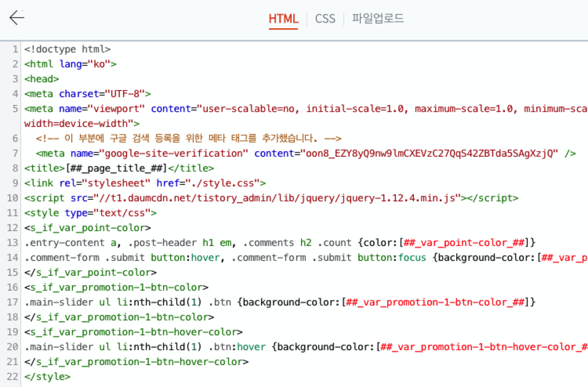Click line number 17 in the gutter
Screen dimensions: 588x387
(13, 302)
